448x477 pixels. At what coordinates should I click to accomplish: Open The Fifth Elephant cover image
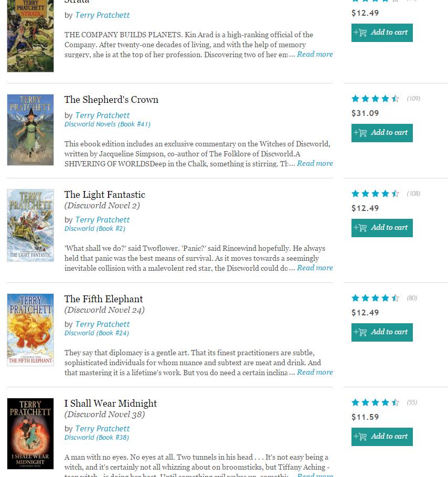30,330
